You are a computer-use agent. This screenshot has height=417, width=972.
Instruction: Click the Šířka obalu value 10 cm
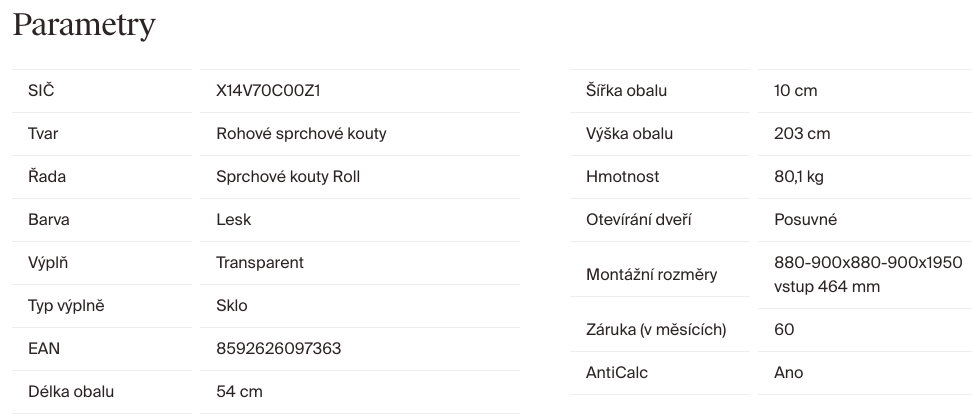(x=795, y=91)
